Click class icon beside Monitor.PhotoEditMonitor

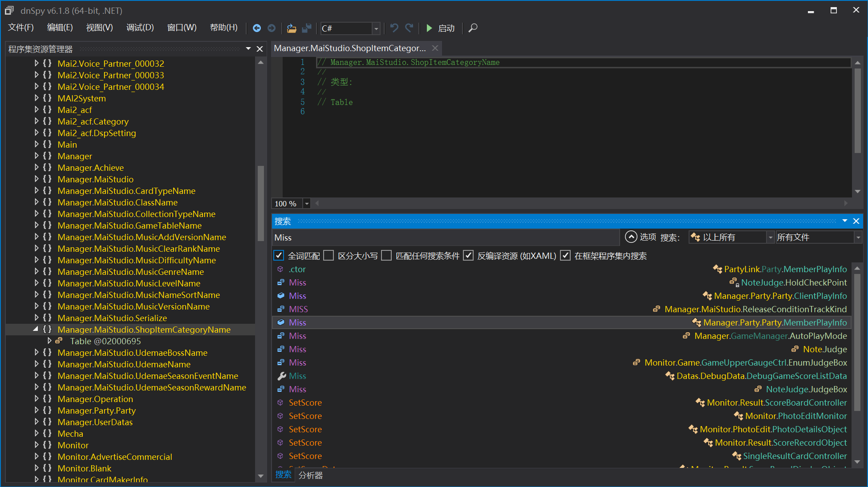pyautogui.click(x=738, y=416)
